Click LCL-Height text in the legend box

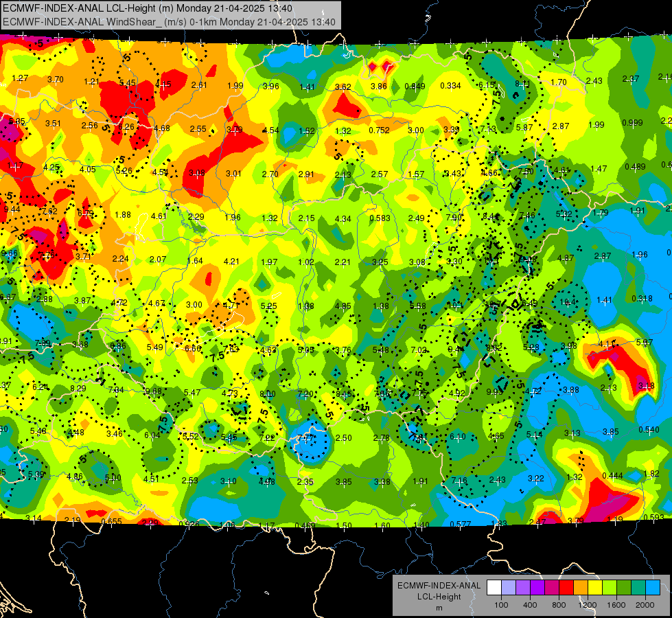[x=439, y=597]
